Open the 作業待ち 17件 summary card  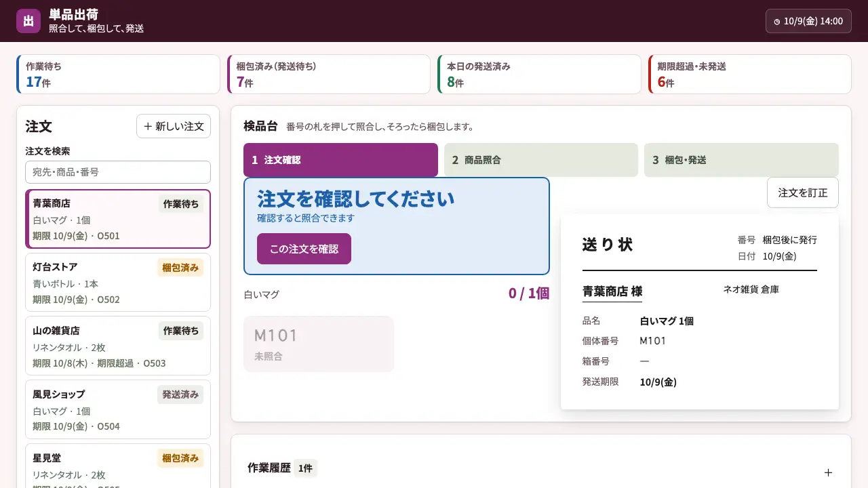pos(118,74)
